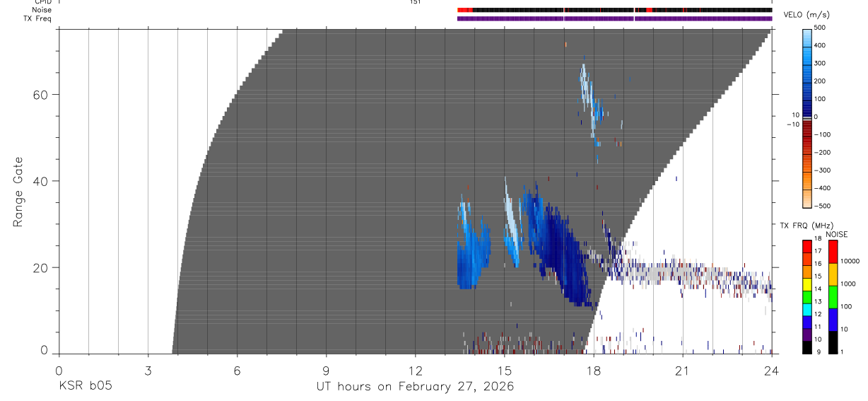Click the 3 tick on UT hours axis

[x=148, y=370]
